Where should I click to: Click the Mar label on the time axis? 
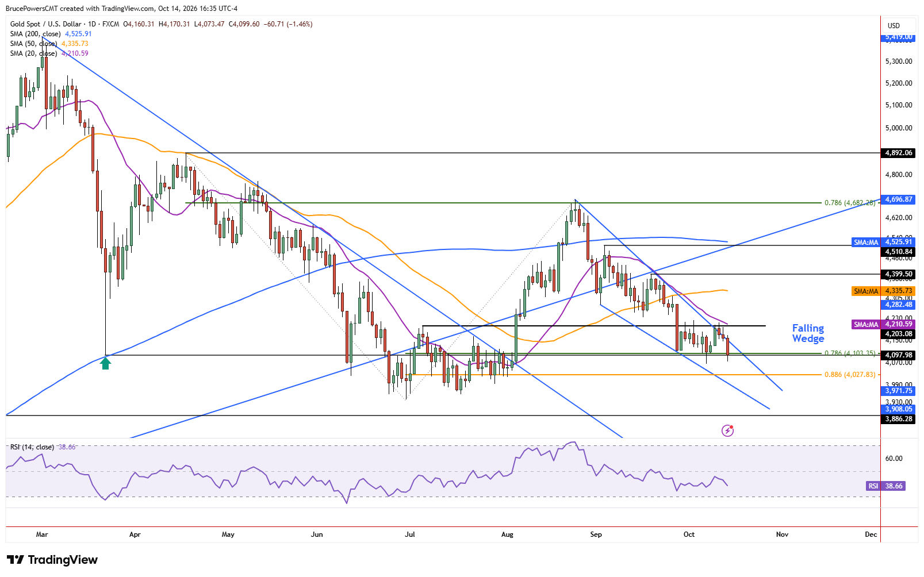click(x=42, y=534)
